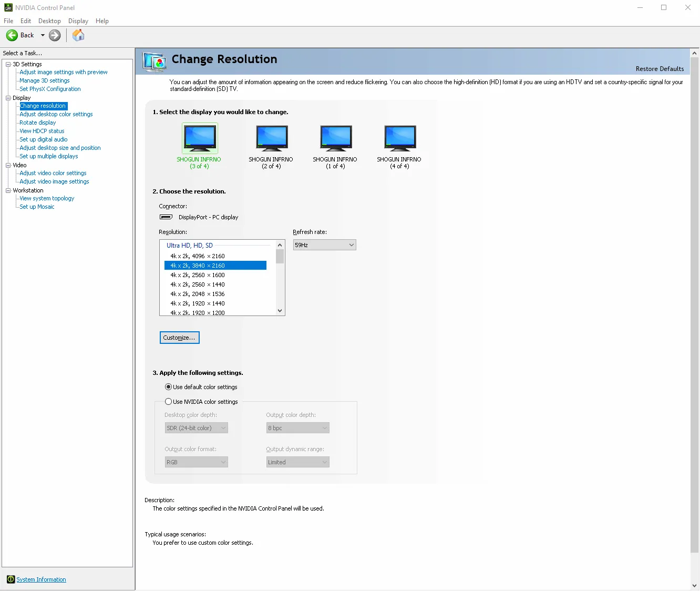Open the Back history dropdown arrow

pos(43,35)
